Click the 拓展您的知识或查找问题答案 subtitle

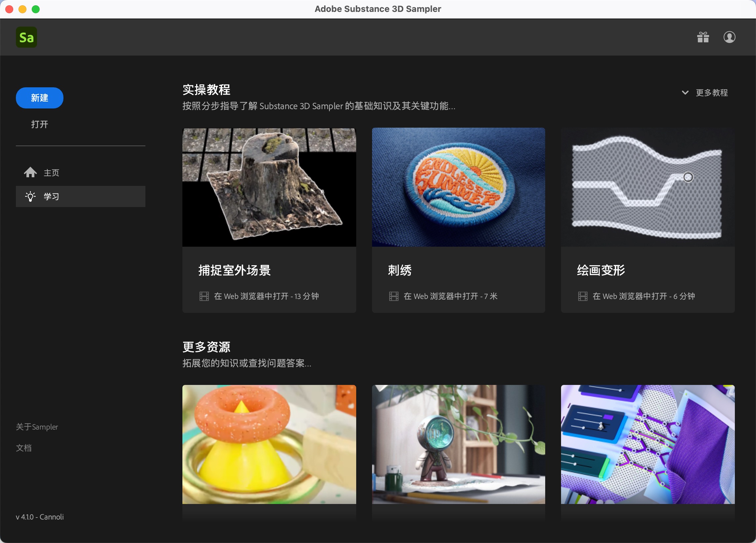tap(247, 363)
